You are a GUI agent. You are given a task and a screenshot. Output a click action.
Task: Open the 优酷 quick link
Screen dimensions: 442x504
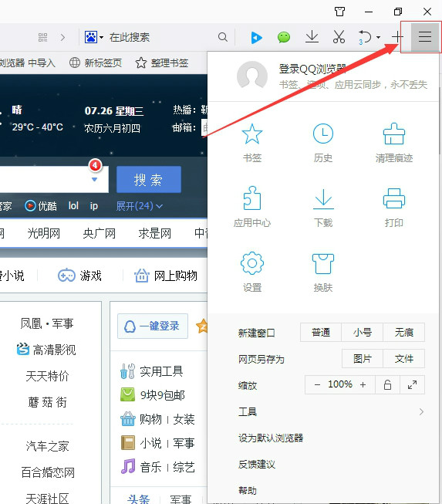pos(41,206)
